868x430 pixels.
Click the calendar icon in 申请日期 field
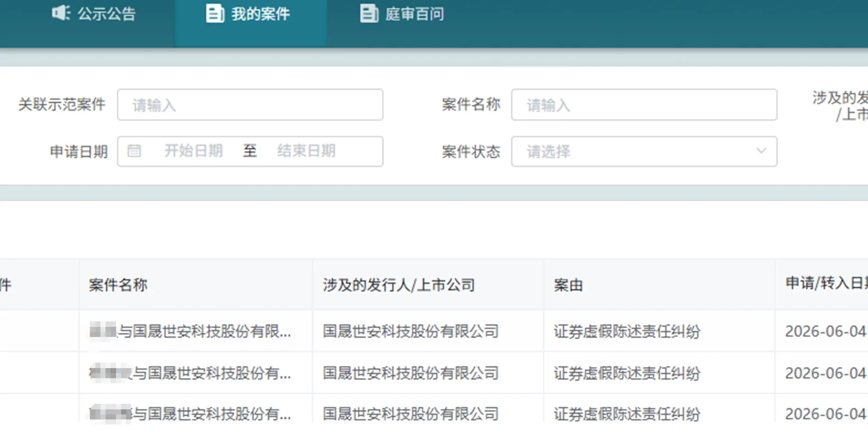click(x=134, y=151)
